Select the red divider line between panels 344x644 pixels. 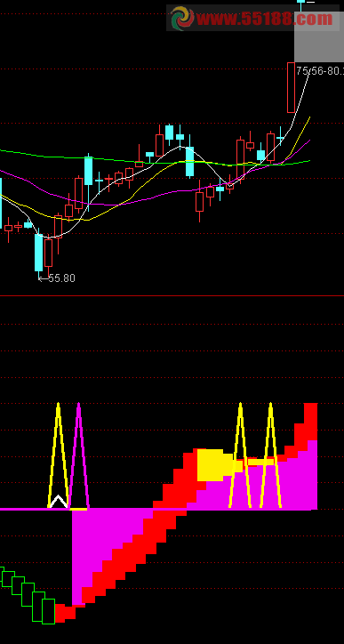(172, 295)
